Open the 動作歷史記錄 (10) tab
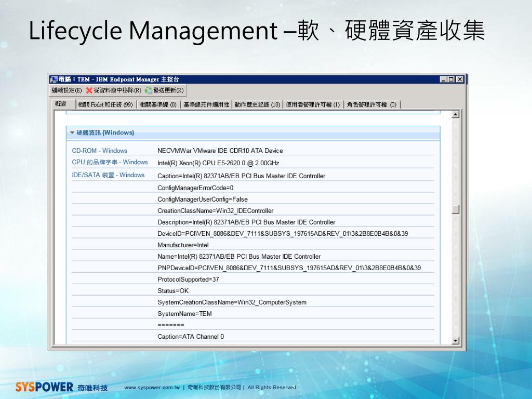The width and height of the screenshot is (532, 399). [x=258, y=104]
